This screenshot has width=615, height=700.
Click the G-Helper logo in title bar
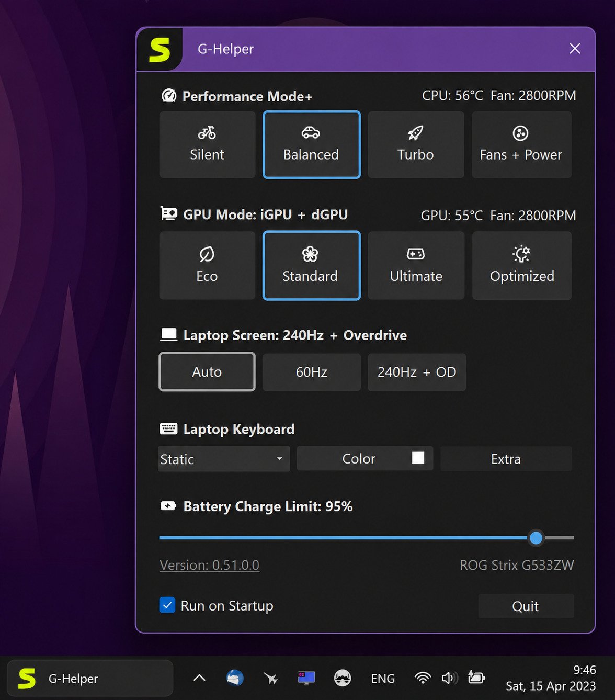(160, 50)
